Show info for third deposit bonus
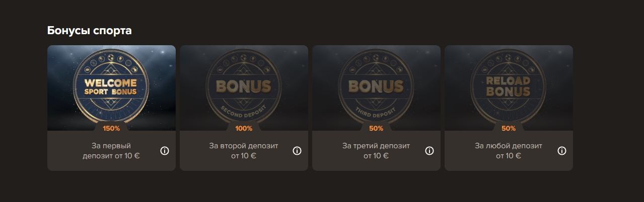The image size is (644, 202). click(430, 151)
